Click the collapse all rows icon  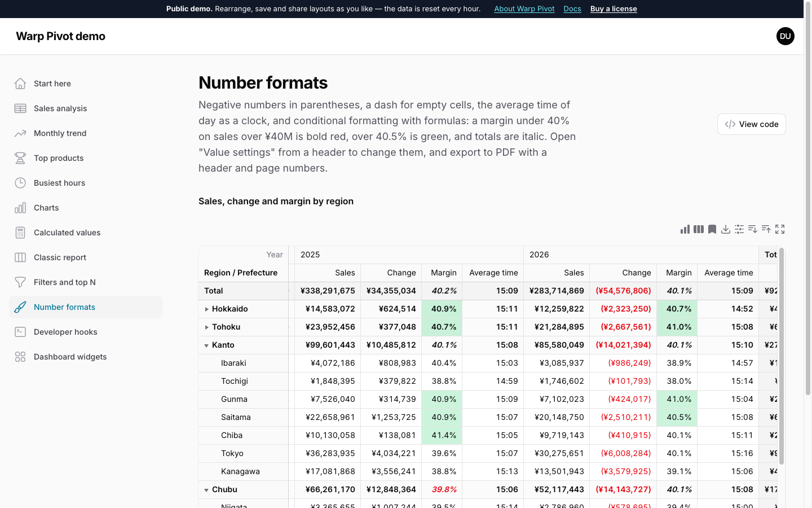(x=766, y=229)
